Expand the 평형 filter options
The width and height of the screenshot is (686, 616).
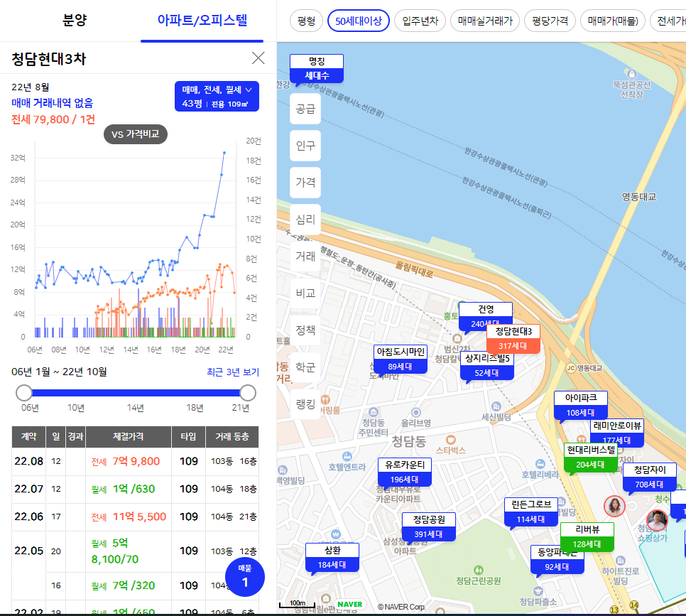point(306,21)
